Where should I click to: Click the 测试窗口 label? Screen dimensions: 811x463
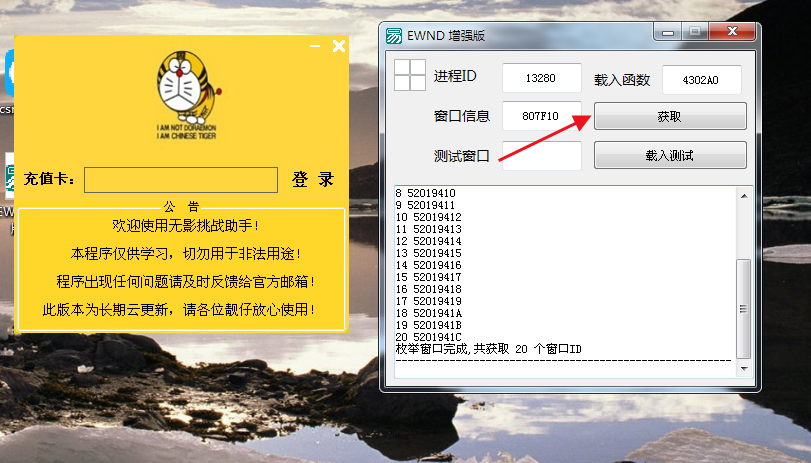461,156
